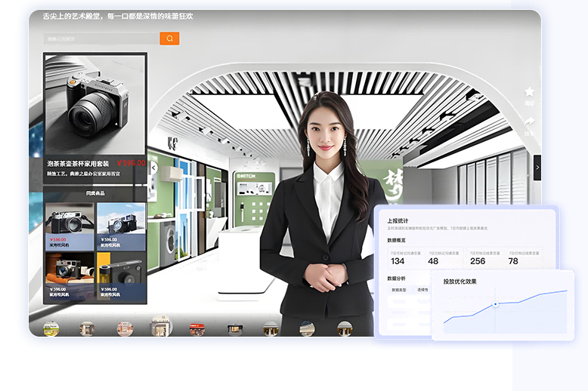This screenshot has width=588, height=391.
Task: Click the red storefront scene icon at bottom
Action: 198,329
